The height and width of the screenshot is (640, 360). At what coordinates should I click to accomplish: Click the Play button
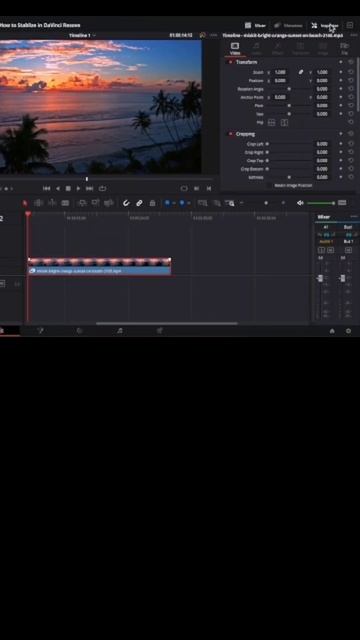pyautogui.click(x=78, y=188)
